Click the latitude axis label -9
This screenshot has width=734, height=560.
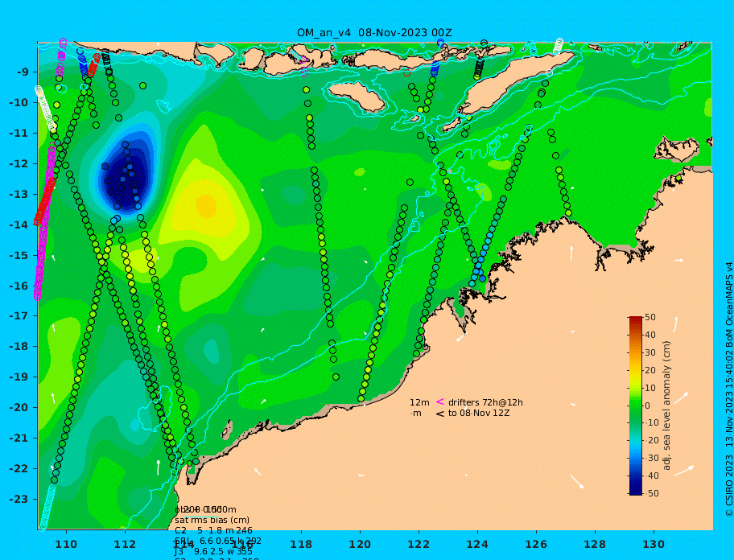tap(23, 72)
